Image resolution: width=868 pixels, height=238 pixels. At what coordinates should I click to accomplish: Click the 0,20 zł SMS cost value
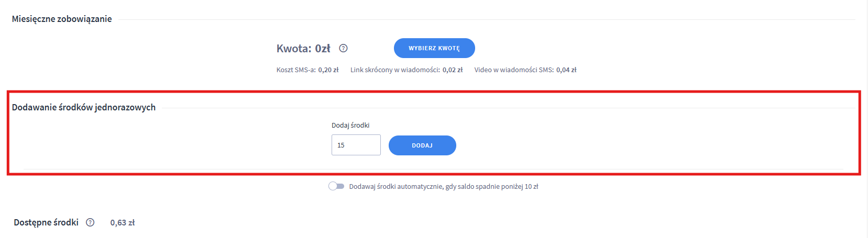pos(328,70)
